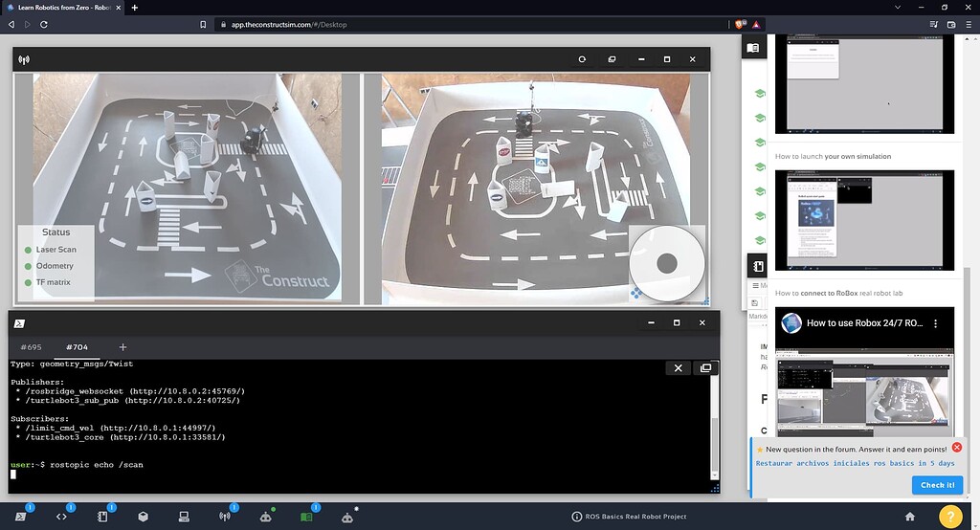980x530 pixels.
Task: Open the hamburger menu in the notebook panel
Action: point(755,286)
